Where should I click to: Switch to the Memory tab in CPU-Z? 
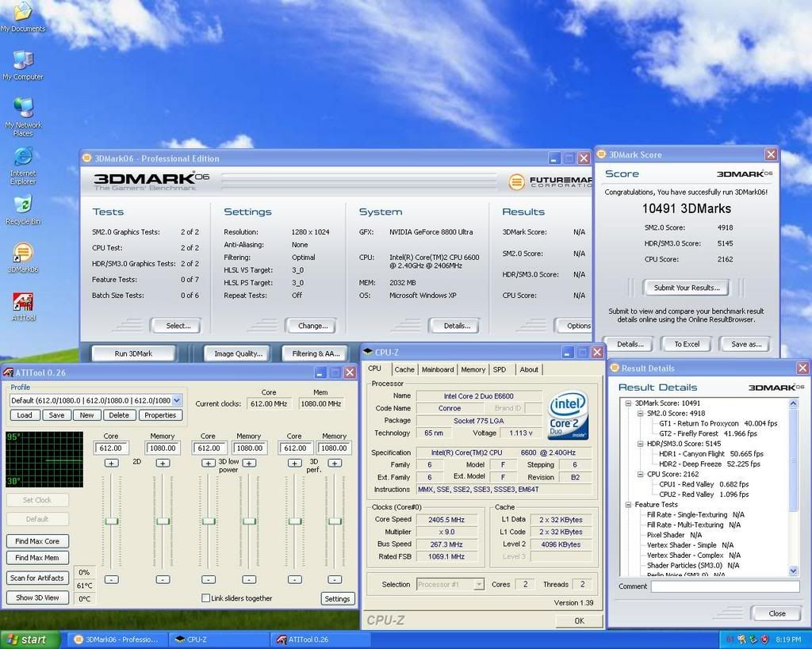click(473, 369)
